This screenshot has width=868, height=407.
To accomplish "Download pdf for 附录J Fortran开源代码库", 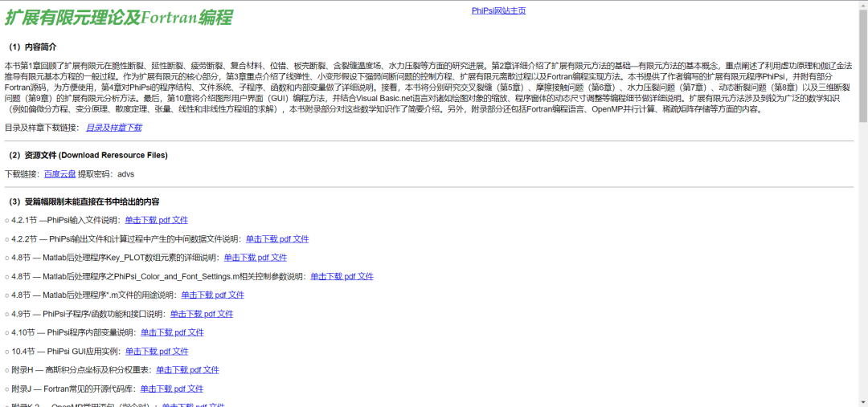I will click(172, 389).
